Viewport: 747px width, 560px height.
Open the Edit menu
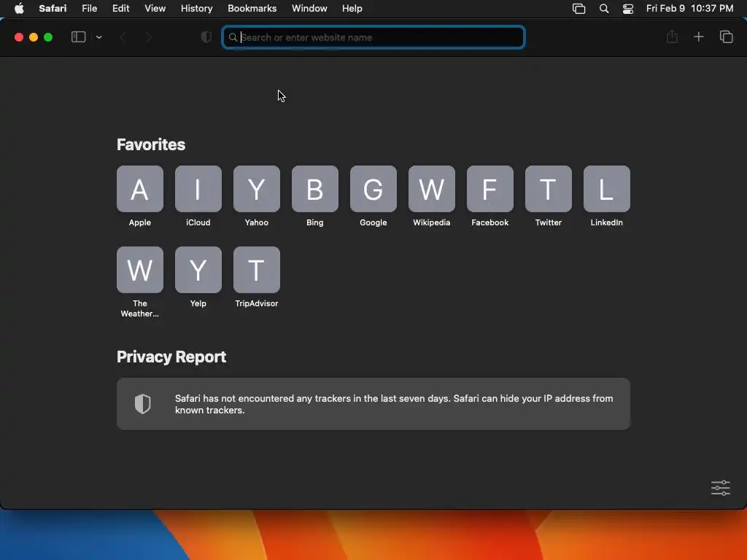(x=120, y=9)
